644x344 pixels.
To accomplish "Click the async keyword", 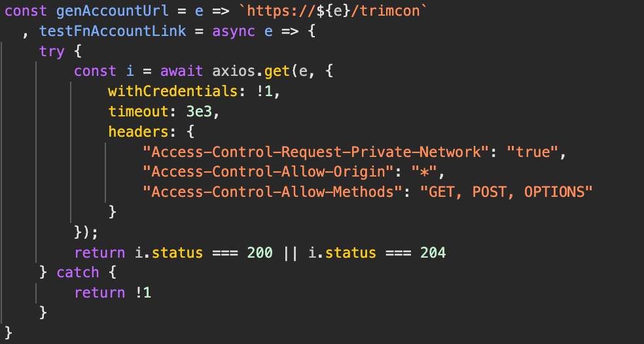I will (233, 31).
